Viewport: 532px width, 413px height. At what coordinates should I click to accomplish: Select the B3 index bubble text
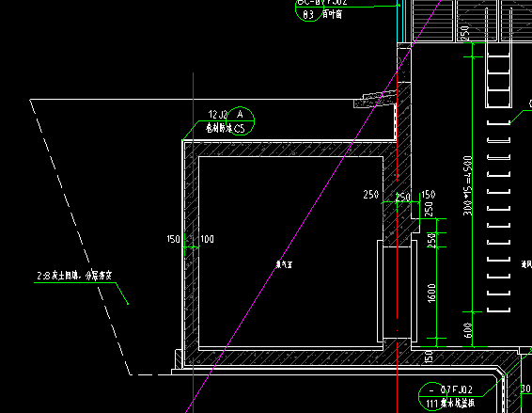(x=308, y=15)
